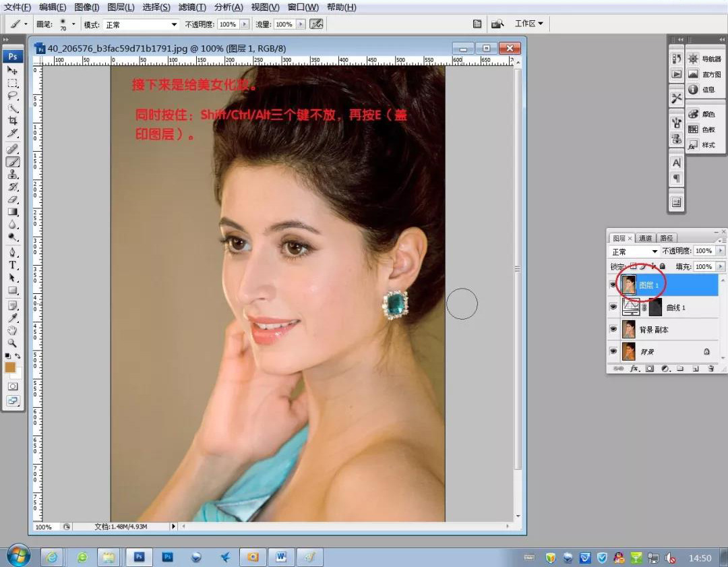
Task: Click the Hand tool
Action: pyautogui.click(x=12, y=330)
